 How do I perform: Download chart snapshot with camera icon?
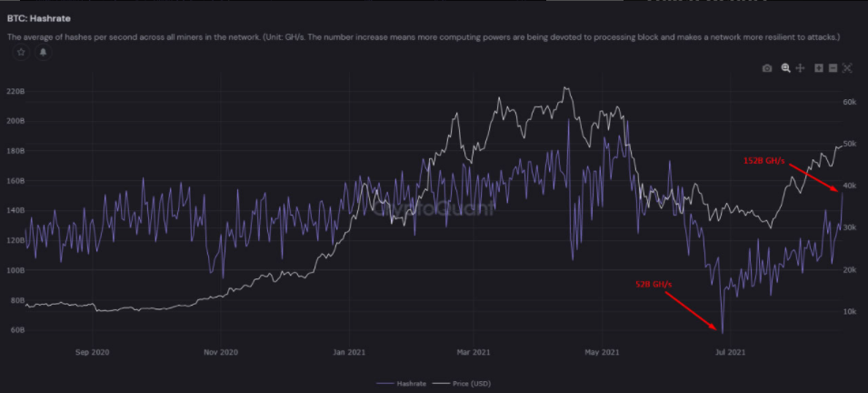[x=767, y=68]
